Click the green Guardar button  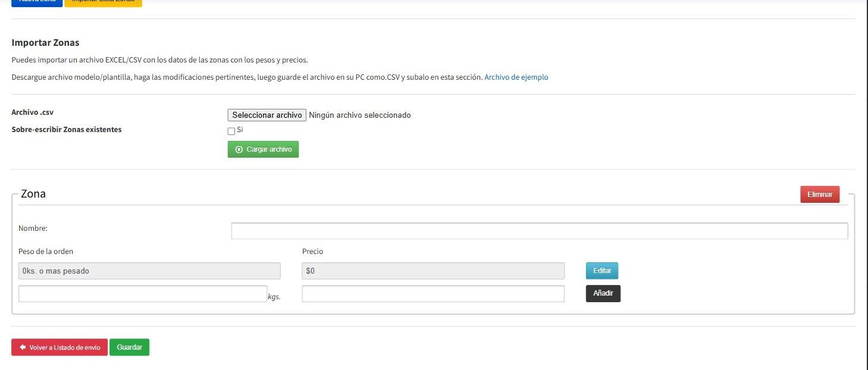point(130,347)
